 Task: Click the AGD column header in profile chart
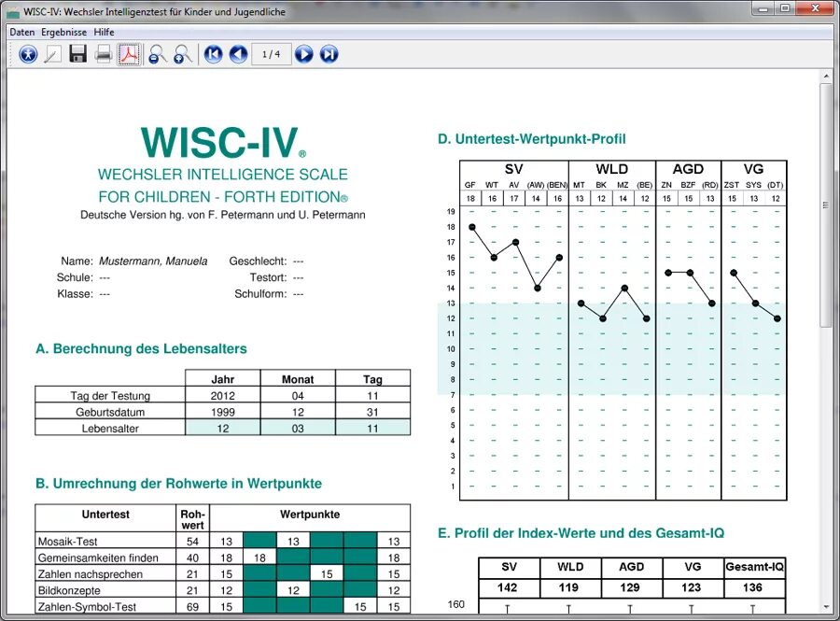click(689, 169)
